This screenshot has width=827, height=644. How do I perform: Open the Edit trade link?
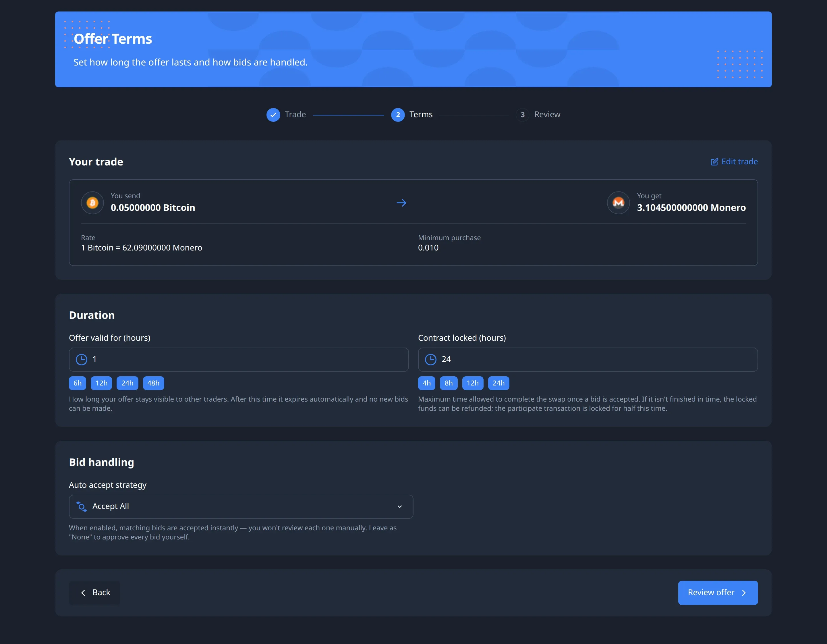[x=734, y=162]
